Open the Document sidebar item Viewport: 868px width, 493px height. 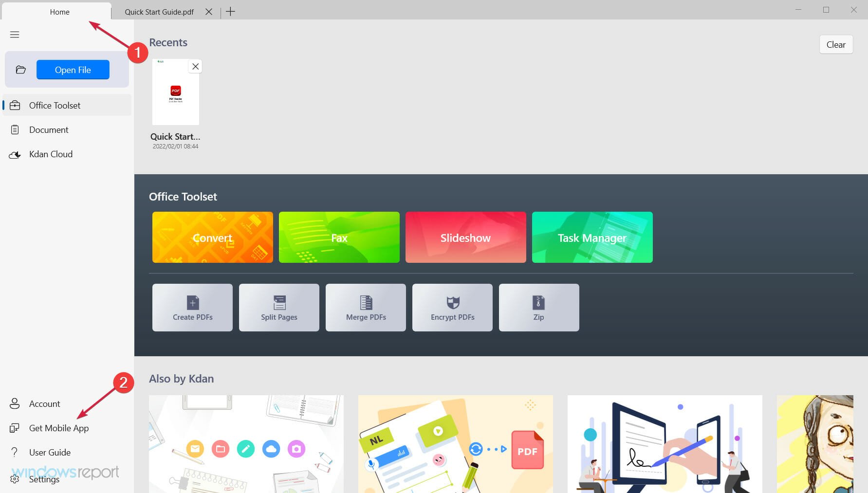coord(67,129)
